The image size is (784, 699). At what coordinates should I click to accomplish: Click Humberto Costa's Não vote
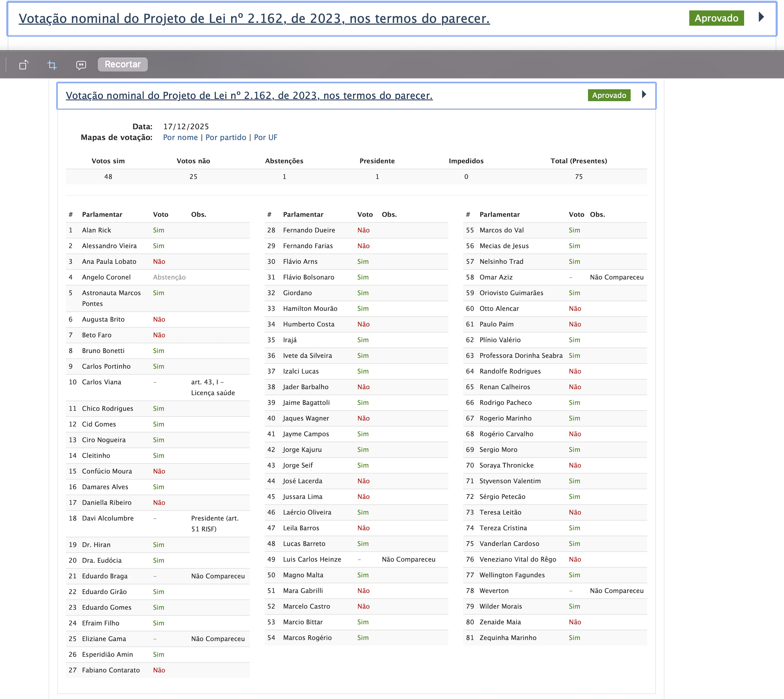(x=363, y=325)
